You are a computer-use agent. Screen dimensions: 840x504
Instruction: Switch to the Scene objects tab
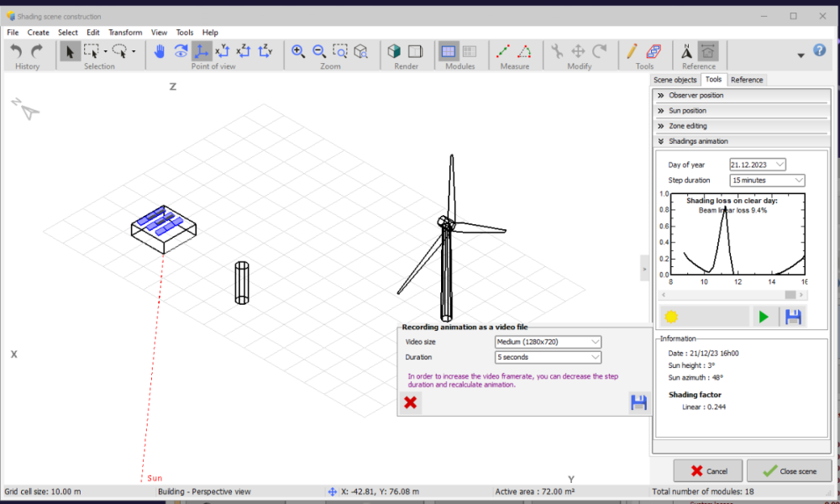[675, 80]
